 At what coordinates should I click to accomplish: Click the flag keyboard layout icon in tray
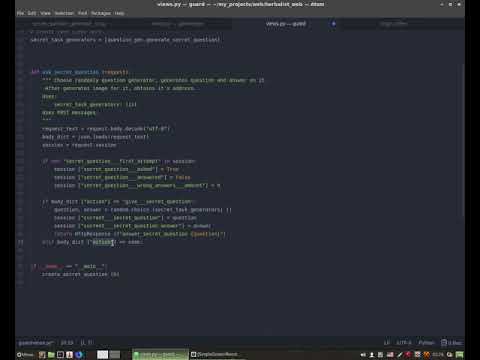click(x=390, y=355)
